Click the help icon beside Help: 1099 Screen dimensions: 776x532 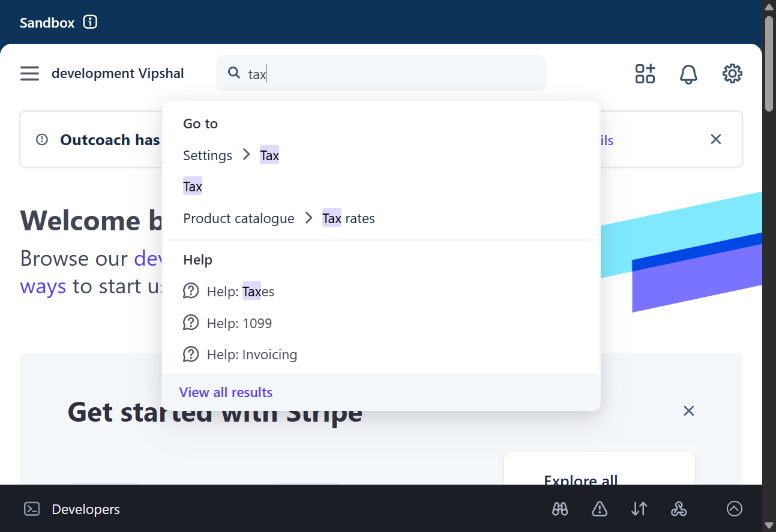191,323
